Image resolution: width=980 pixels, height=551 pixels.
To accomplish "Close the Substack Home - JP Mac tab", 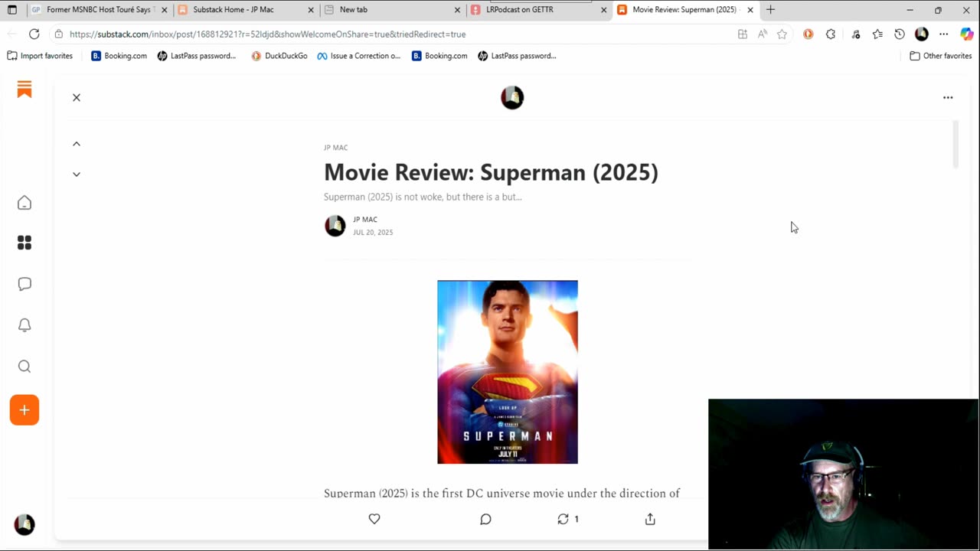I will pos(311,10).
